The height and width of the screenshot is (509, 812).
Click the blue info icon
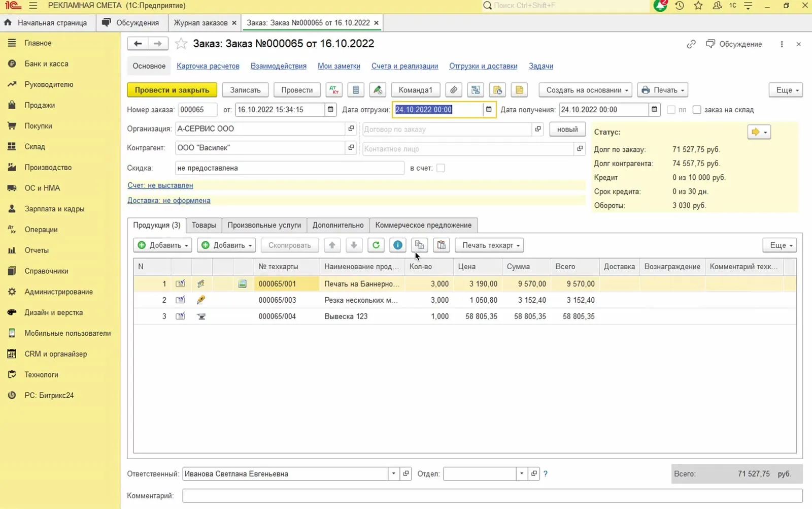(398, 245)
